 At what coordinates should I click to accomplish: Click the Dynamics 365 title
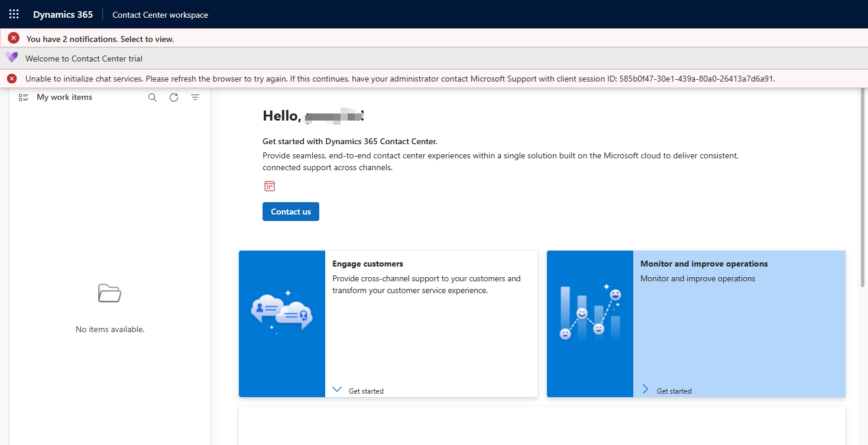[x=63, y=15]
